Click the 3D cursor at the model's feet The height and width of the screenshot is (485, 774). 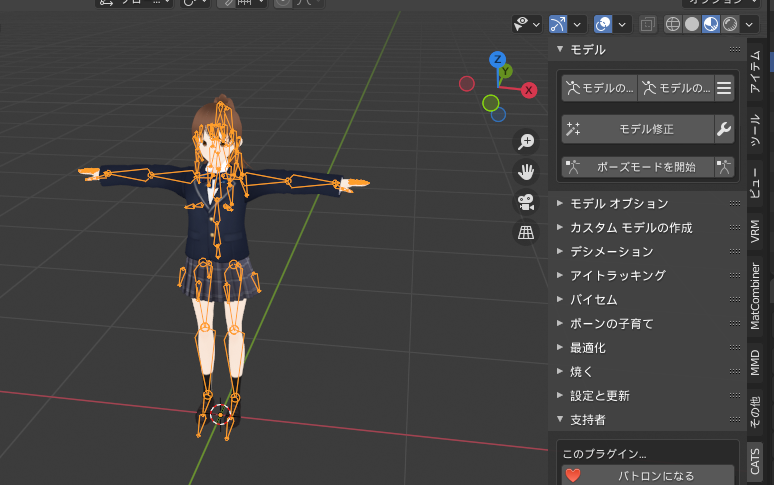click(220, 414)
